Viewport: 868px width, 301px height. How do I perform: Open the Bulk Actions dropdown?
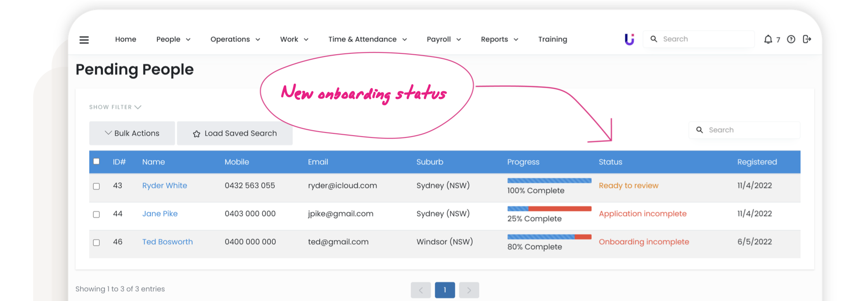(x=132, y=133)
